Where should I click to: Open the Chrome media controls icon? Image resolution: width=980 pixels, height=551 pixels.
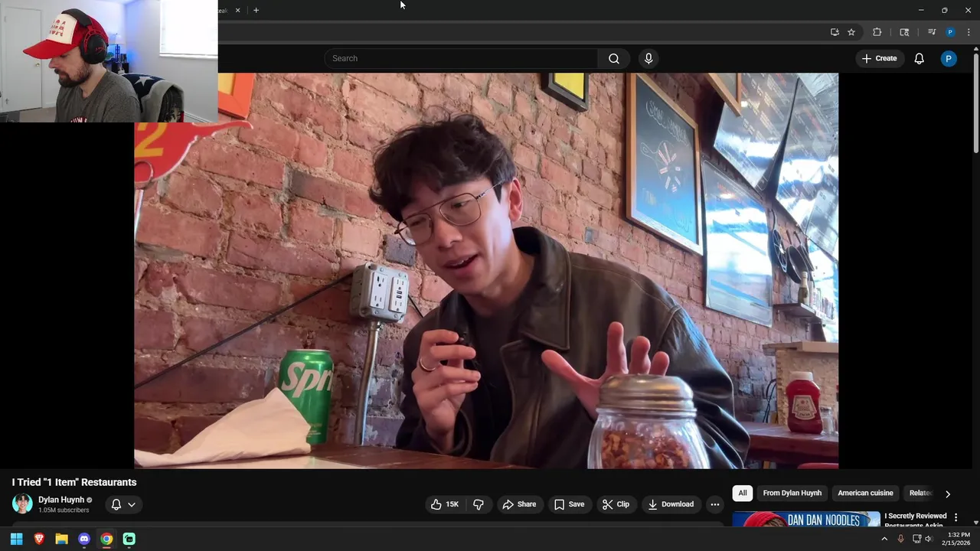(x=932, y=32)
